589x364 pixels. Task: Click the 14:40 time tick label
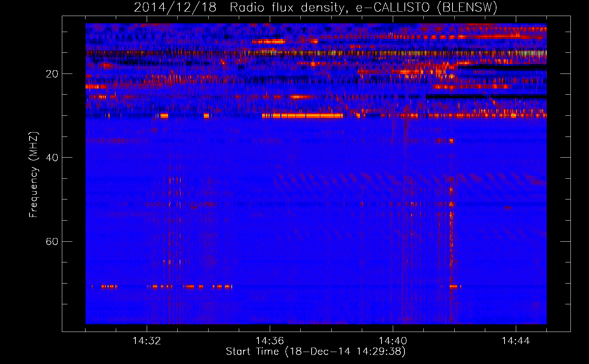[393, 341]
